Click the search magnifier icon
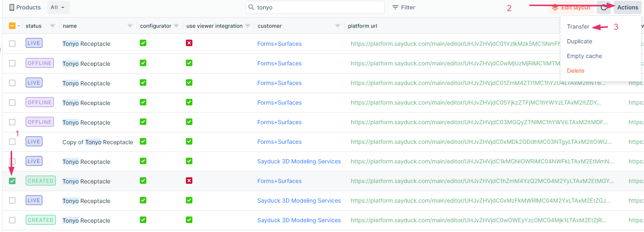 point(251,7)
